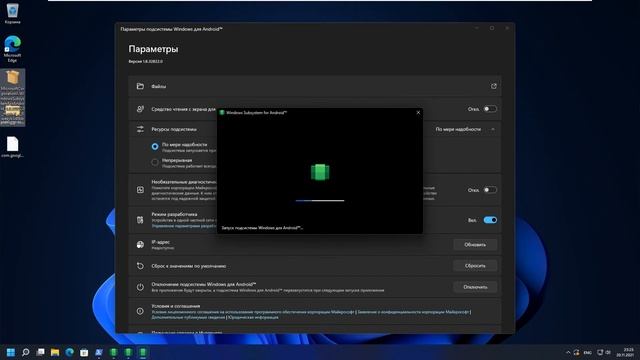The image size is (640, 360).
Task: Select the MicrosoftCorporation package file on desktop
Action: pyautogui.click(x=13, y=97)
